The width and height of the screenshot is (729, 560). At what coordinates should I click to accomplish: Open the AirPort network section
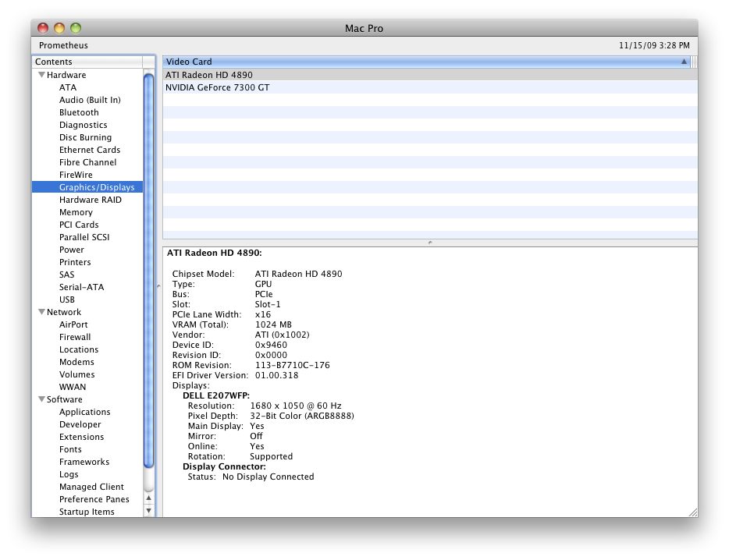click(x=73, y=324)
